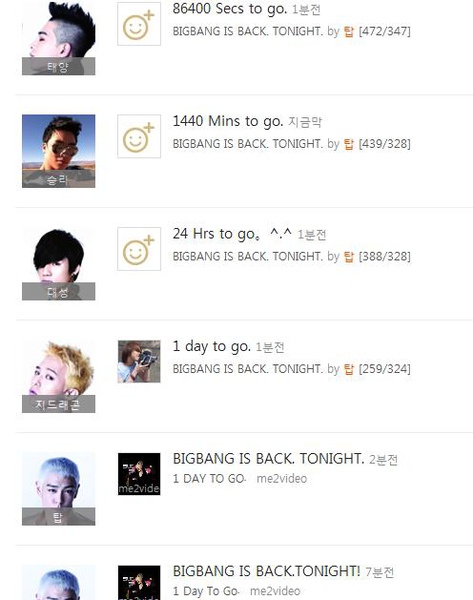Image resolution: width=473 pixels, height=600 pixels.
Task: Open BIGBANG IS BACK.TONIGHT! 7분전 post title
Action: tap(266, 571)
